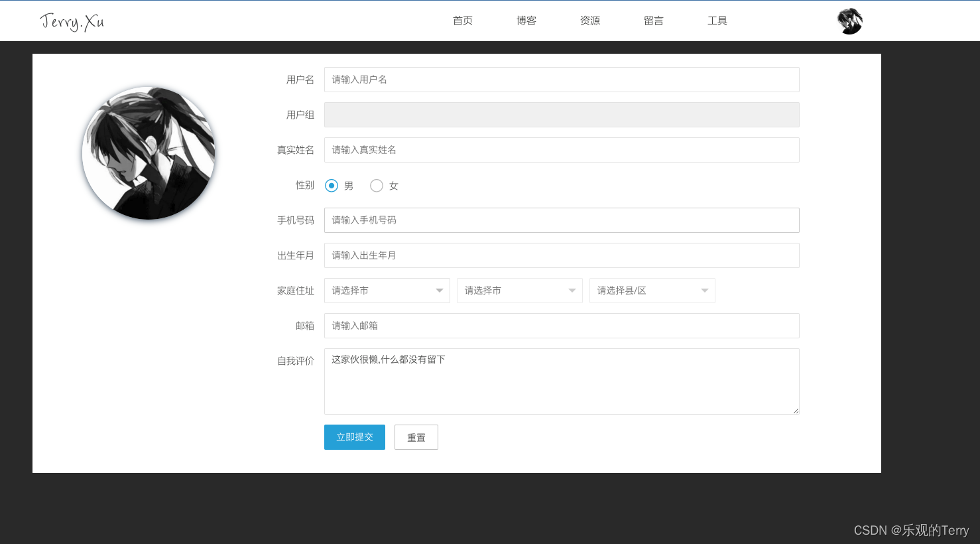Image resolution: width=980 pixels, height=544 pixels.
Task: Open the user avatar in the navbar
Action: (849, 21)
